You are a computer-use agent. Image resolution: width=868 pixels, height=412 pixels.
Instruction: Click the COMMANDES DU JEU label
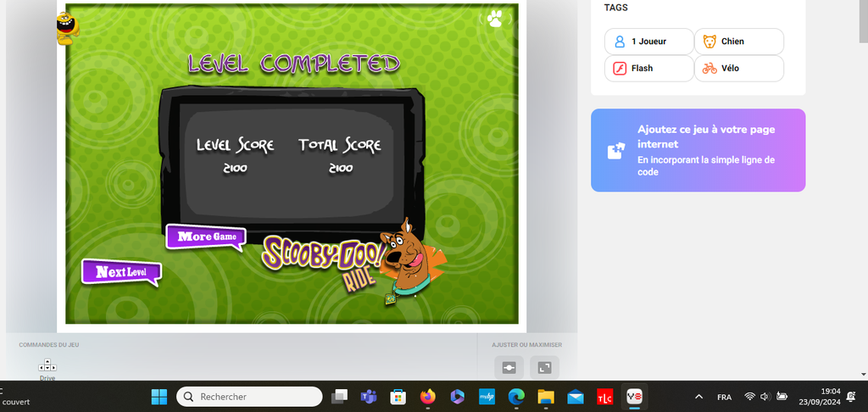tap(48, 345)
